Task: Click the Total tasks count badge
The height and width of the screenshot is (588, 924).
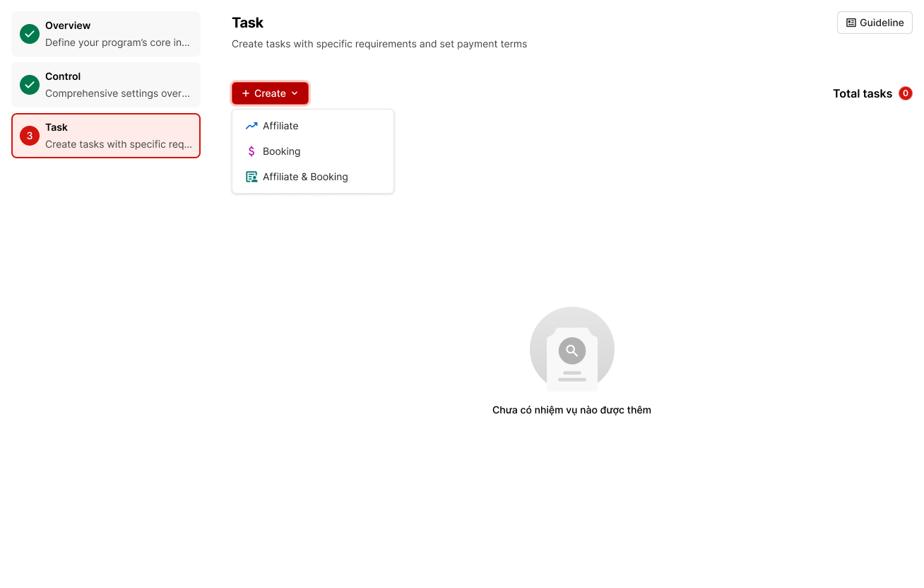Action: pyautogui.click(x=905, y=93)
